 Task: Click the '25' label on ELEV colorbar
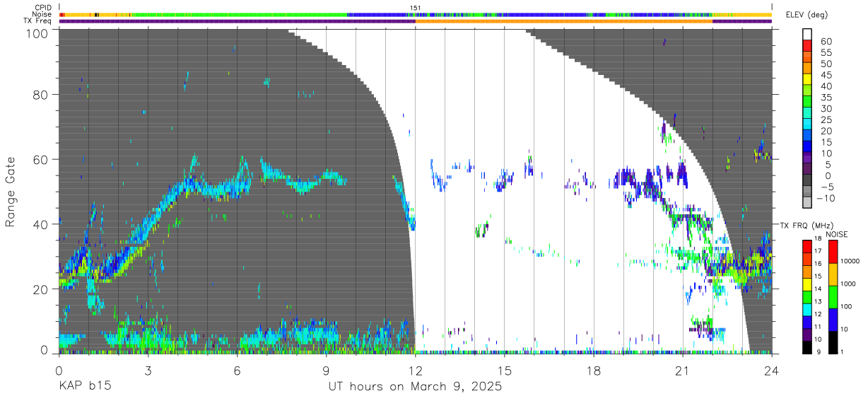pos(826,120)
